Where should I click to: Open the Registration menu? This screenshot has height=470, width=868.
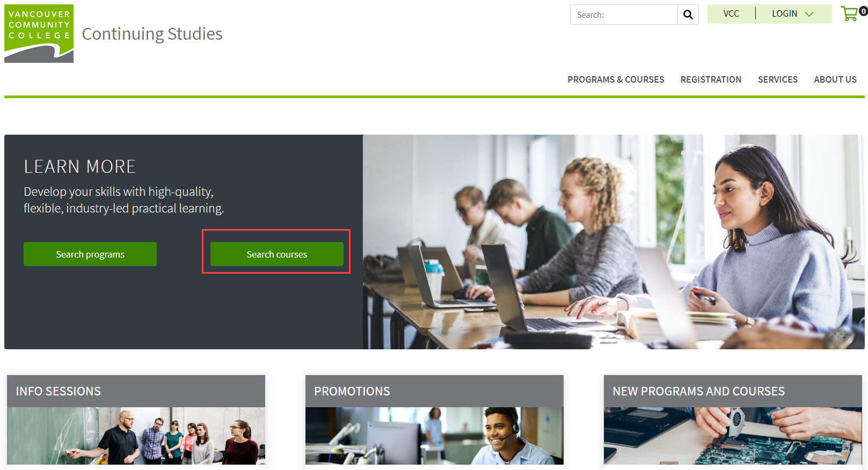click(711, 79)
